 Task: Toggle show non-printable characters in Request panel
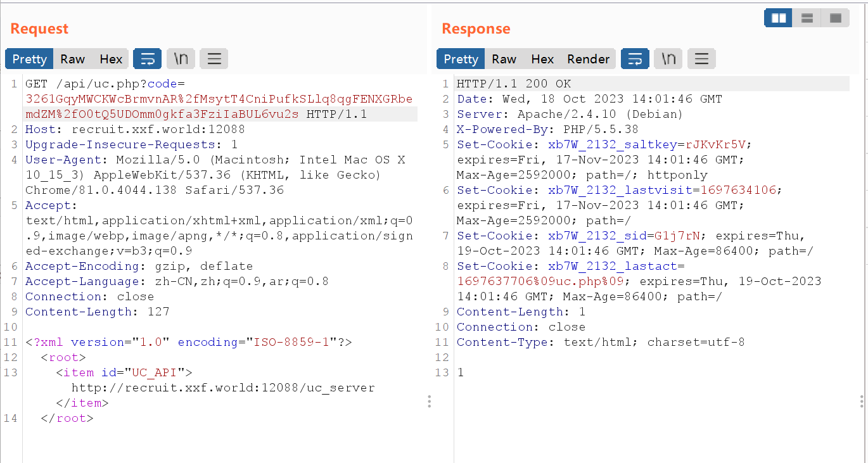181,59
